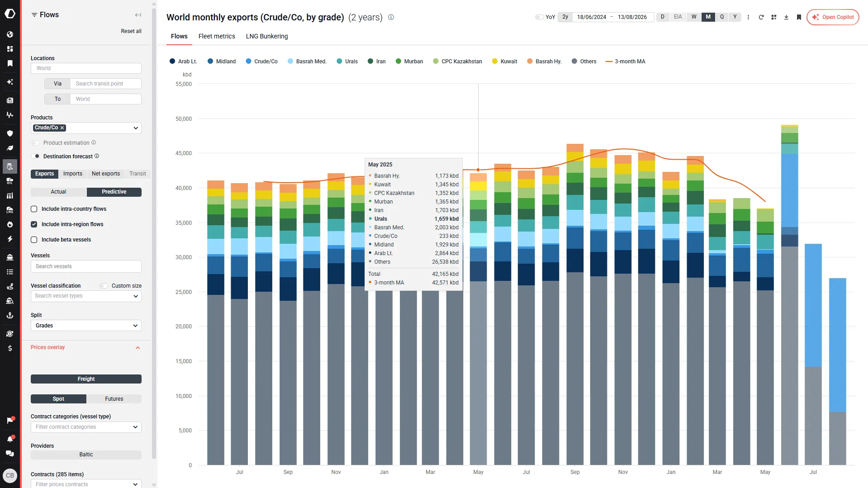Select Weekly (W) granularity

(694, 17)
